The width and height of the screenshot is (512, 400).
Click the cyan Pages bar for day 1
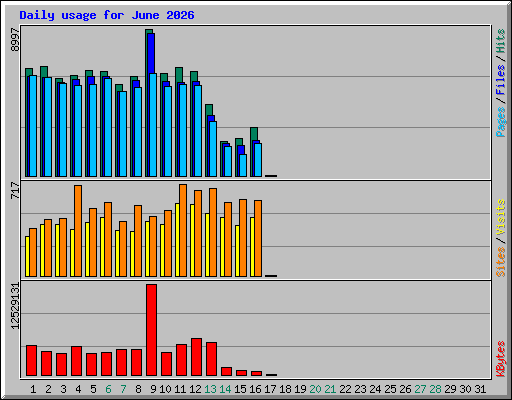[x=33, y=126]
